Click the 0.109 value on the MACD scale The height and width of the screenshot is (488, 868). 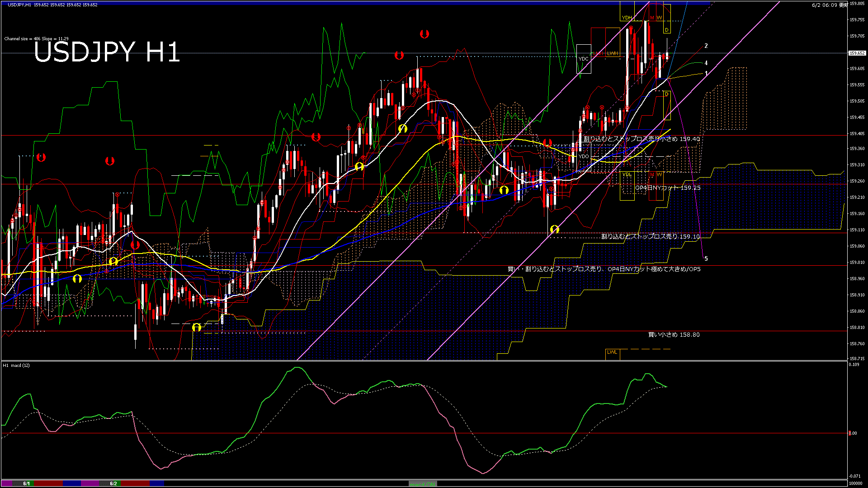click(x=854, y=364)
